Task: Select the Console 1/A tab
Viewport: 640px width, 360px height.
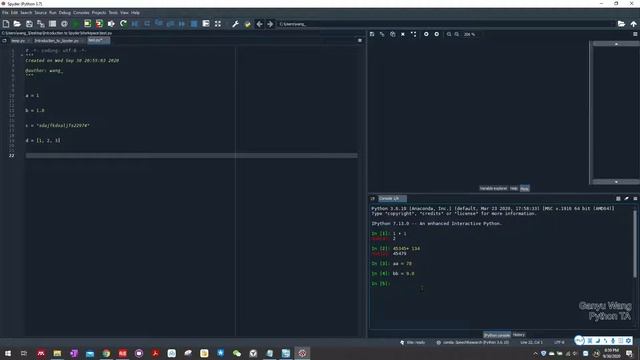Action: pyautogui.click(x=392, y=198)
